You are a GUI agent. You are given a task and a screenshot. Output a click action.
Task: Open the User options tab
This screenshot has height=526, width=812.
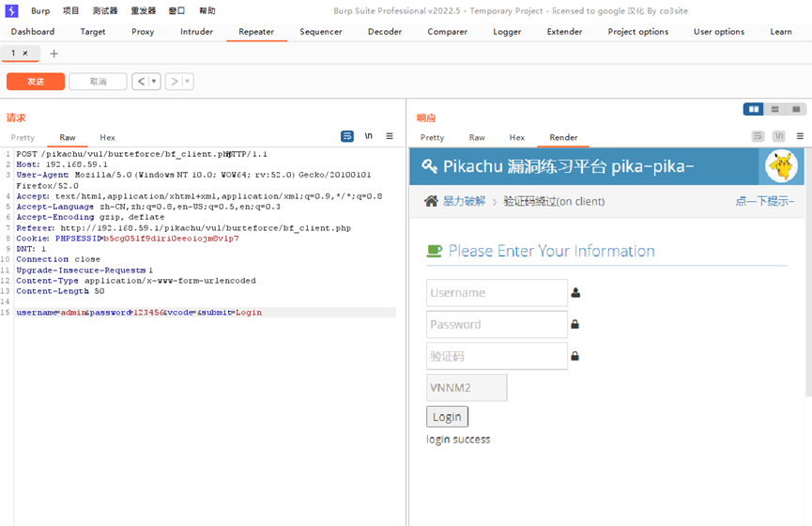pos(719,32)
